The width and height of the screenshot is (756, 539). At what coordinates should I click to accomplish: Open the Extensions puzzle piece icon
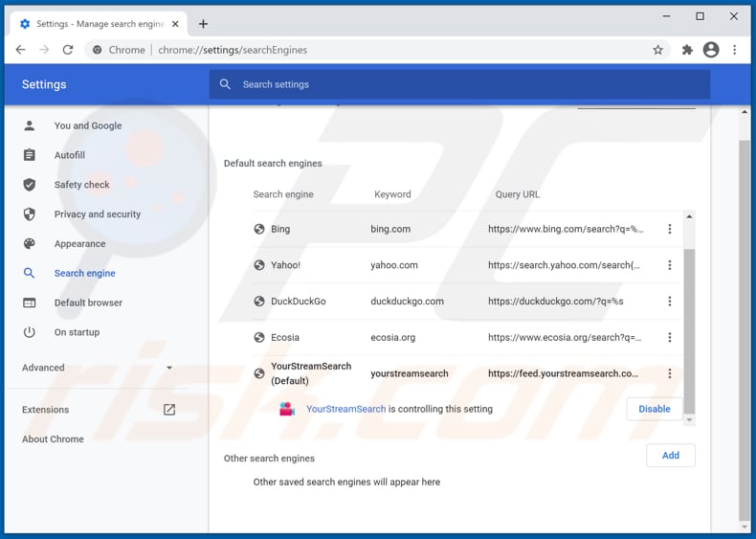(687, 50)
